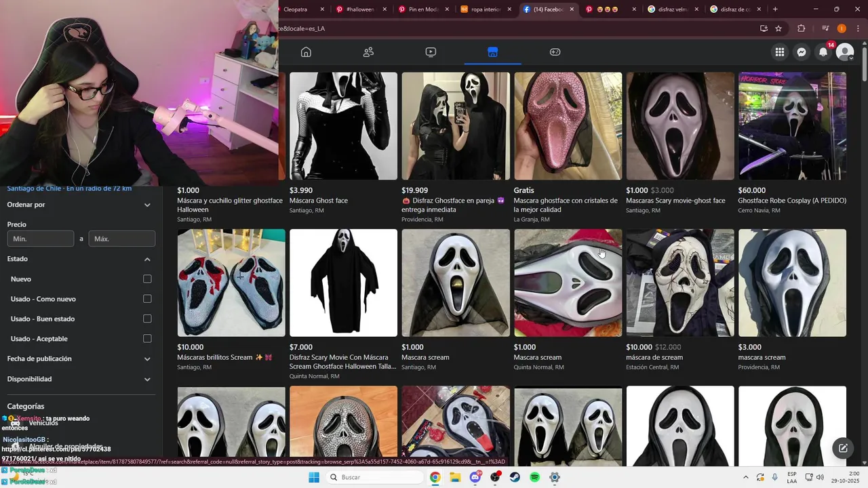Bookmark this page with the star icon
Screen dimensions: 868x488
pos(778,28)
